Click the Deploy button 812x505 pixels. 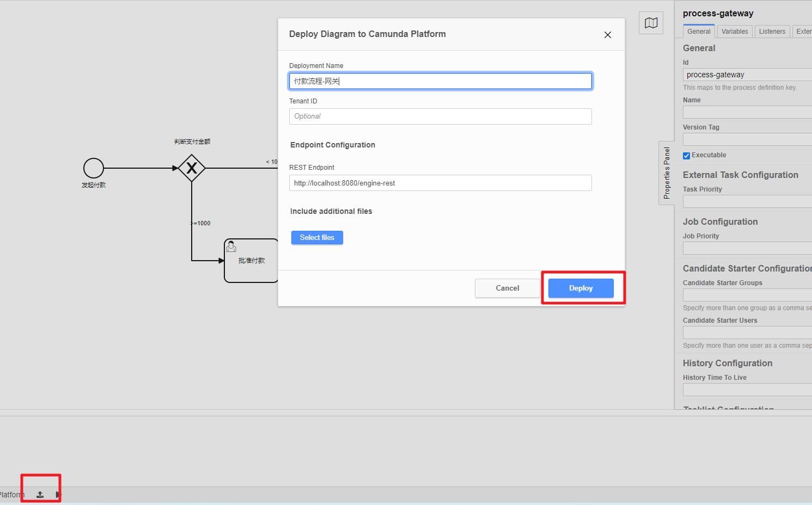[x=581, y=288]
